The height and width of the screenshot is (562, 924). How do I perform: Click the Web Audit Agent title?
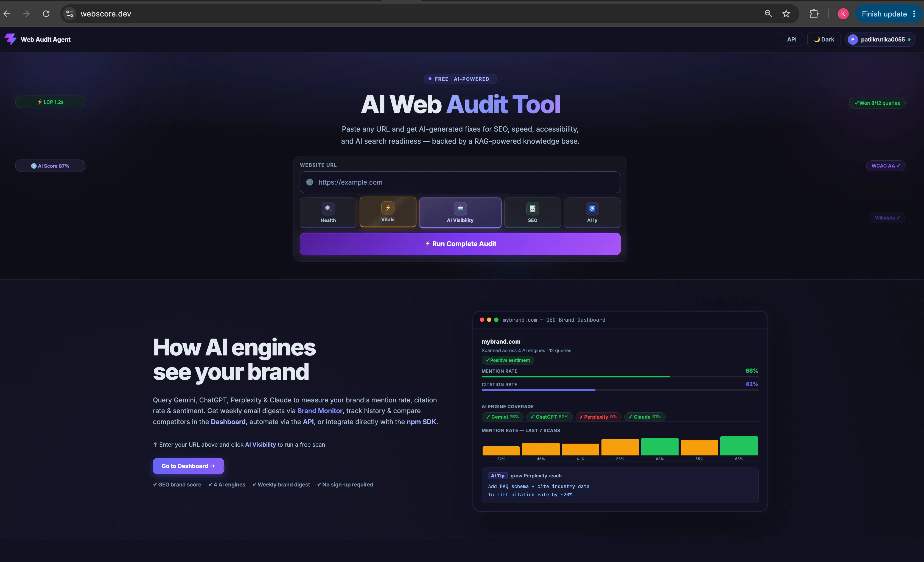coord(45,39)
